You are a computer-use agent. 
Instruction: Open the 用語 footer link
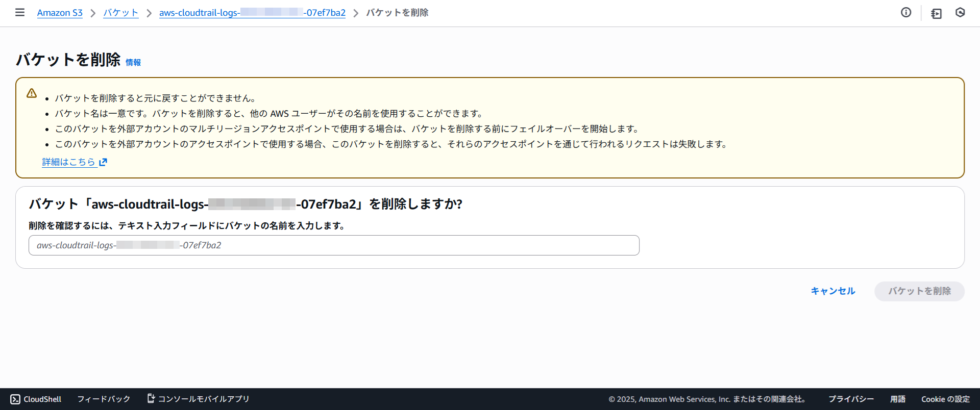click(x=897, y=399)
